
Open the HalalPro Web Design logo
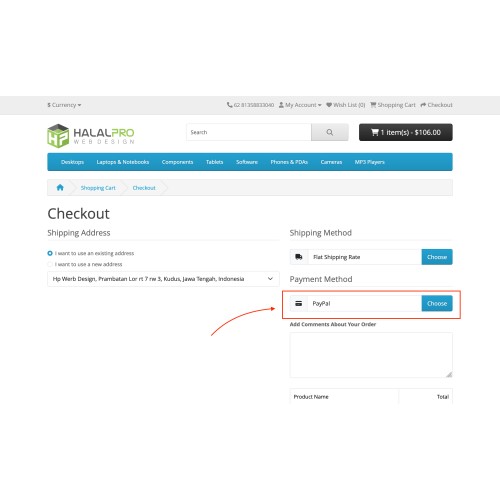coord(91,136)
